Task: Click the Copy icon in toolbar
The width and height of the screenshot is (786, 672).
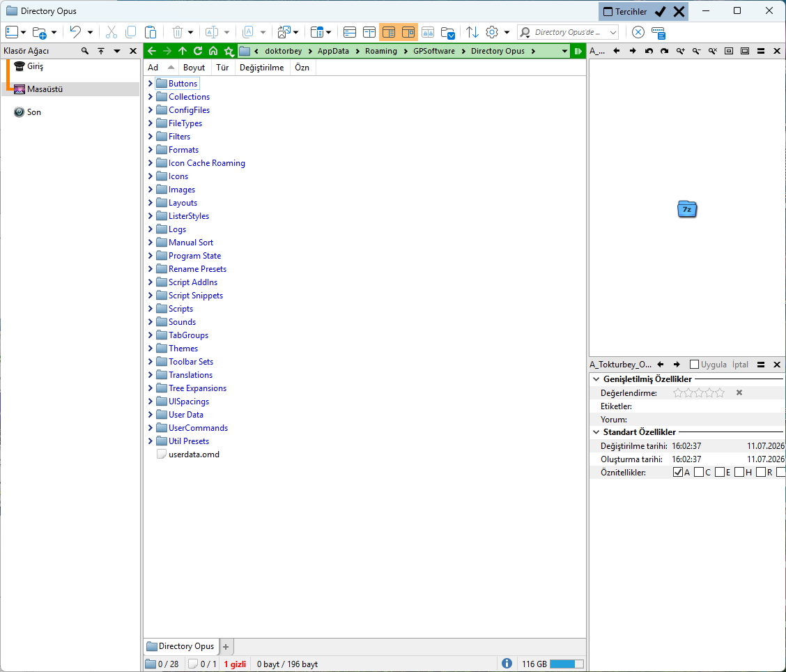Action: [130, 33]
